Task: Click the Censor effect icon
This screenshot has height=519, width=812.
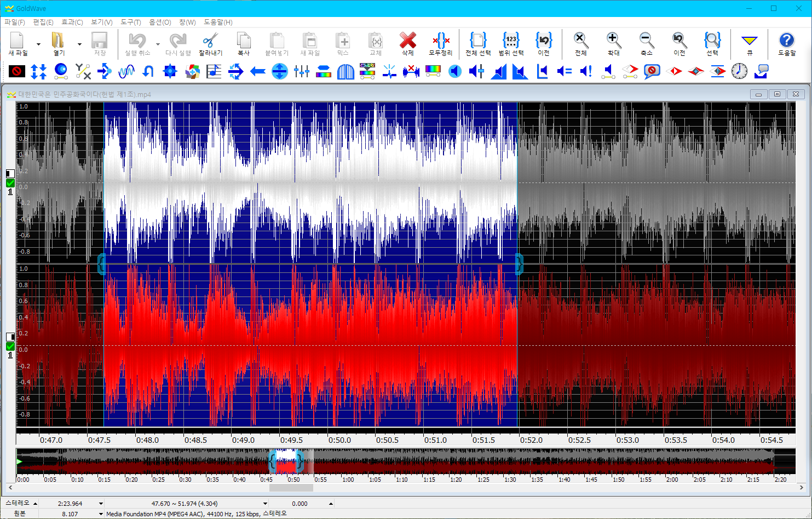Action: click(17, 71)
